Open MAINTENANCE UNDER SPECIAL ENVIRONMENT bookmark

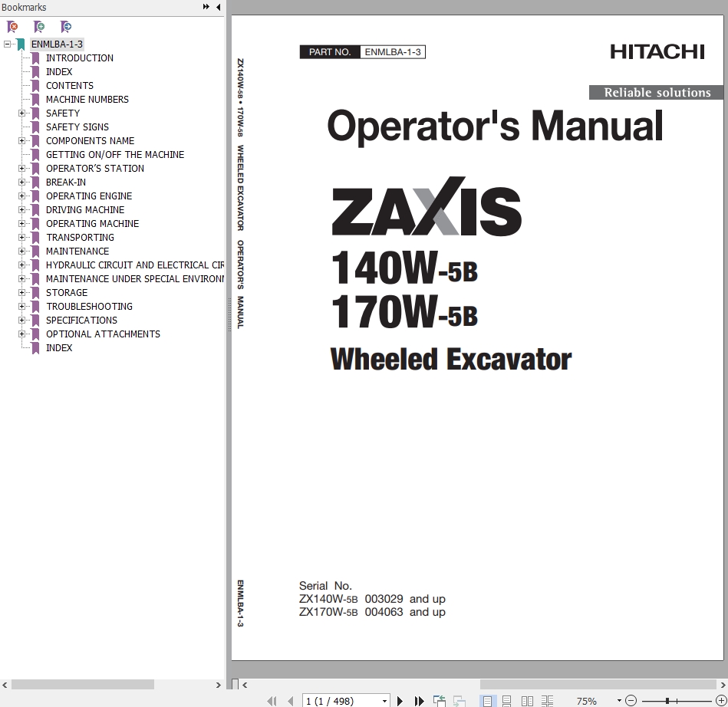[x=135, y=278]
